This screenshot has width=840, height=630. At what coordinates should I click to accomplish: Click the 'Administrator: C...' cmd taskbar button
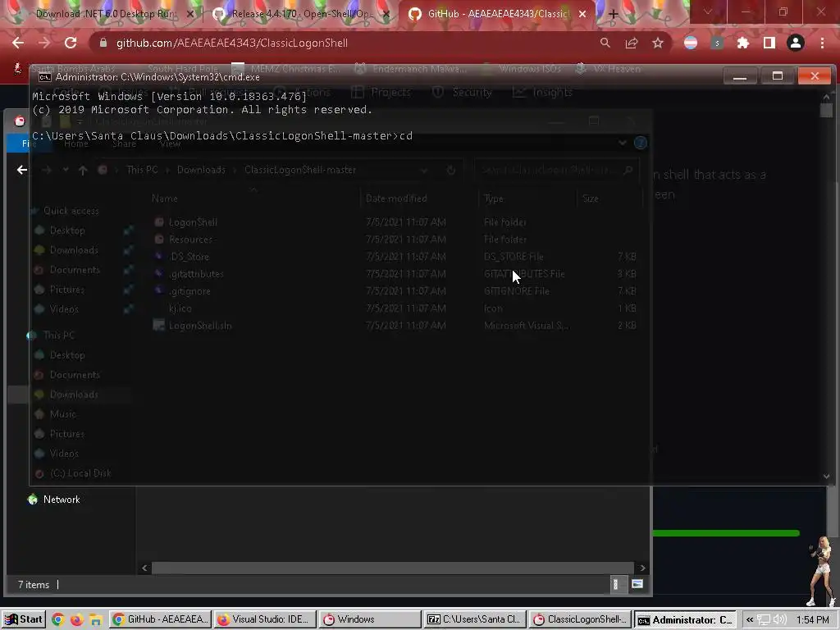point(685,620)
